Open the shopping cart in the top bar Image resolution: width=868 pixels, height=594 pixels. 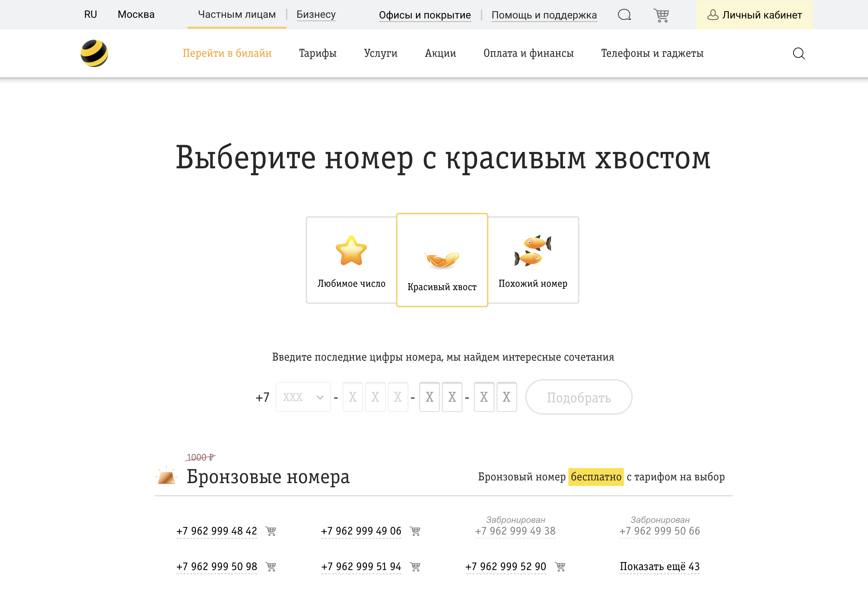(x=661, y=15)
